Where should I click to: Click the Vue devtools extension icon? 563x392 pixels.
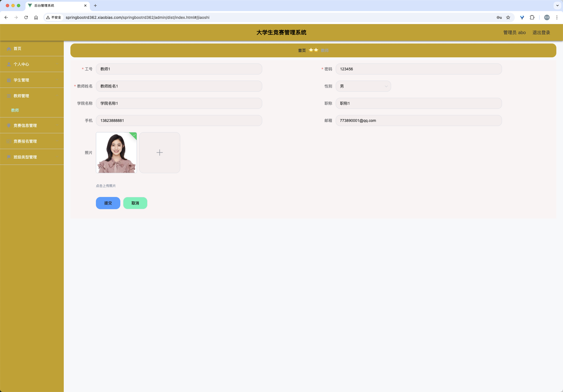pos(522,17)
